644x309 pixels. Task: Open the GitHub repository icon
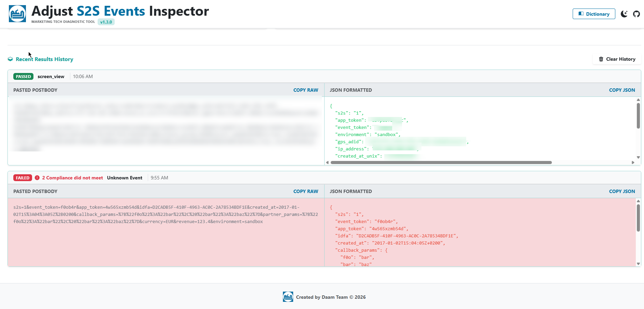pos(636,14)
